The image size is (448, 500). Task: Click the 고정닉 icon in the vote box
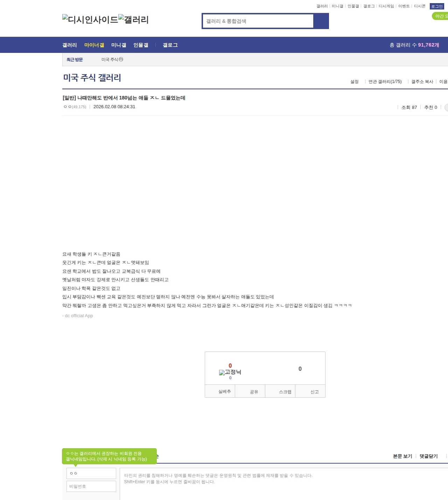click(230, 372)
